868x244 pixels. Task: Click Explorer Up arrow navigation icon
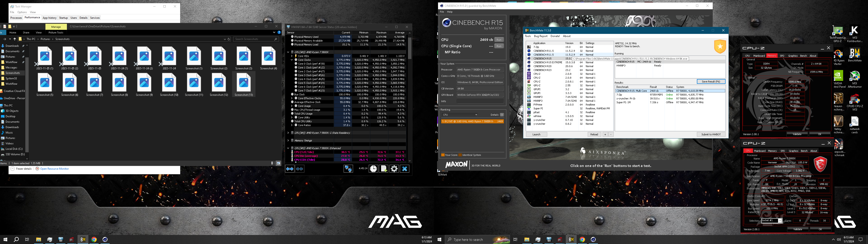click(14, 39)
